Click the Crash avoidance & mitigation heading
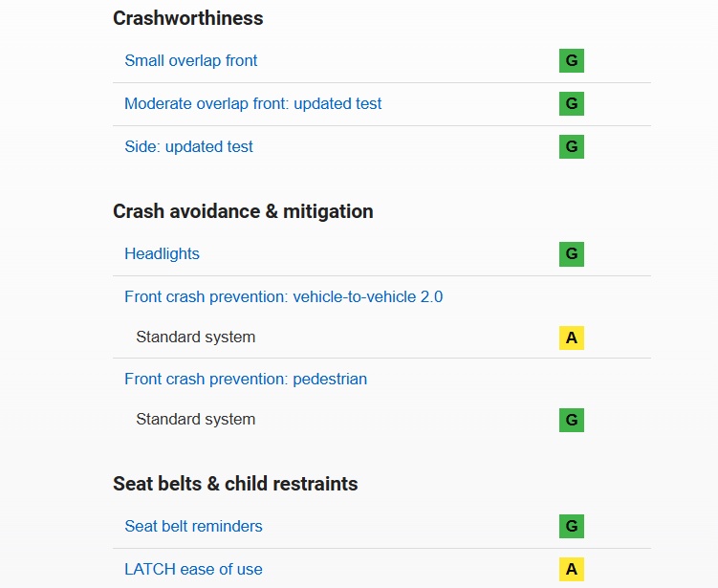Screen dimensions: 718x588 [243, 211]
